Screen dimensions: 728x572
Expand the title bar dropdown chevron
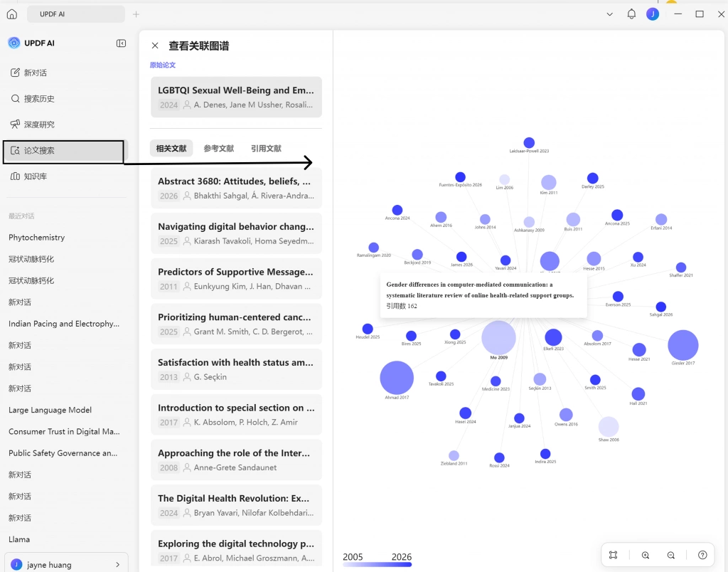(x=609, y=14)
